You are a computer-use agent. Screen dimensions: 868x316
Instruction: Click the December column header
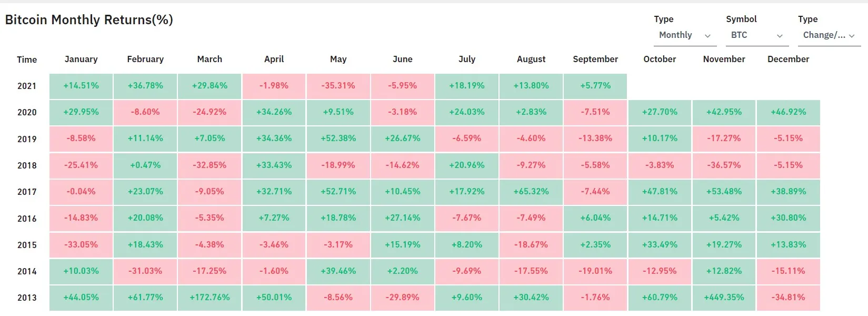pos(788,59)
